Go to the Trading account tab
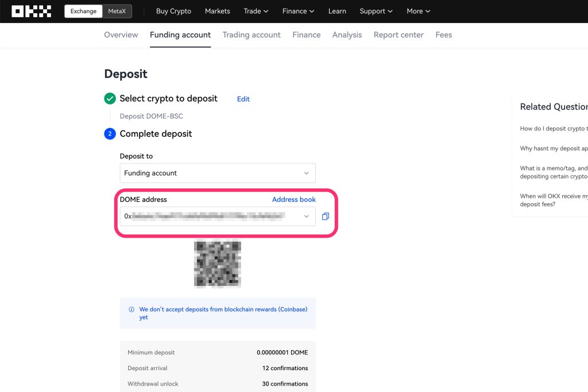The height and width of the screenshot is (392, 588). click(x=252, y=35)
